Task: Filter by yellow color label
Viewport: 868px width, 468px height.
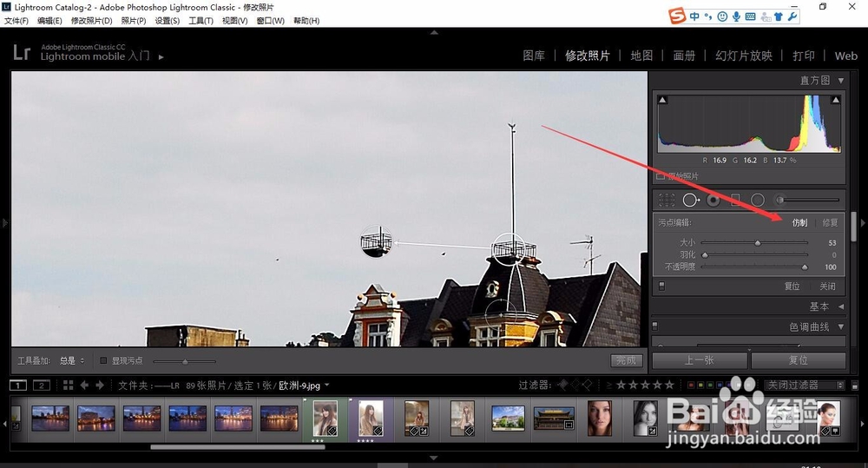Action: click(700, 385)
